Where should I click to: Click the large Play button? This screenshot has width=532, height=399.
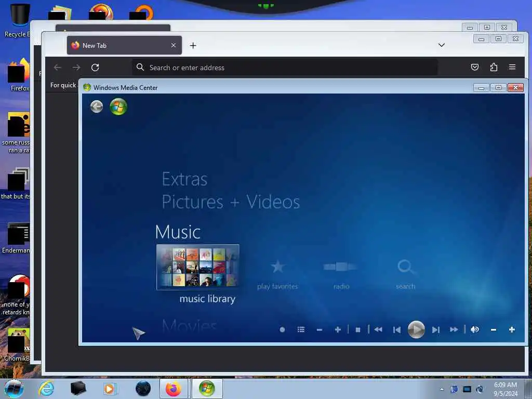point(416,329)
